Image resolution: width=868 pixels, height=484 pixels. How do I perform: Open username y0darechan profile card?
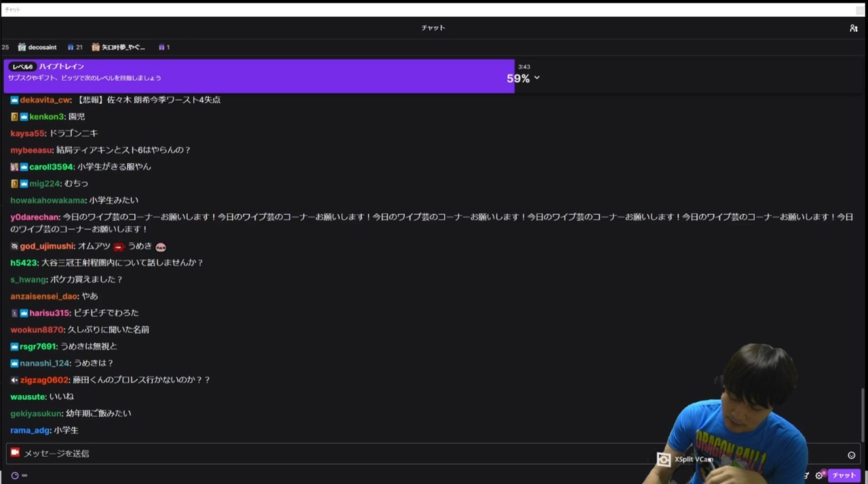pyautogui.click(x=35, y=217)
